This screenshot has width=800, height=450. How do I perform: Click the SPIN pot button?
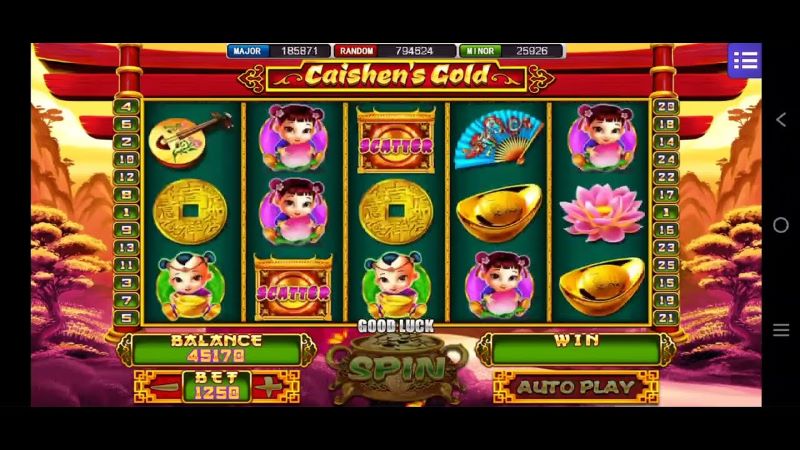click(x=397, y=366)
